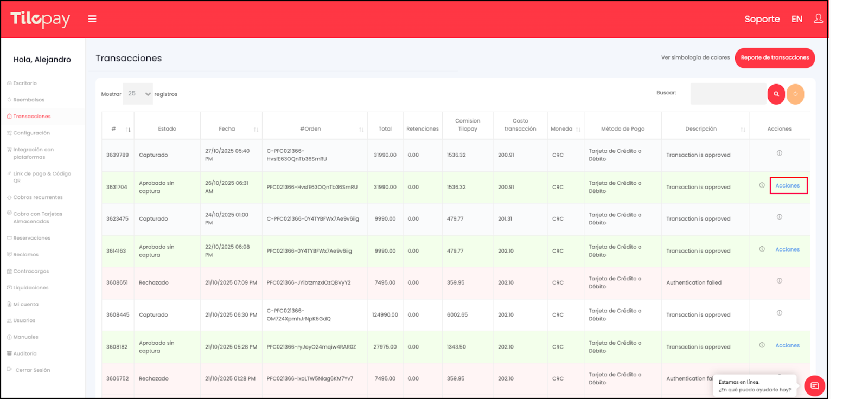Click the orange refresh icon button
Viewport: 868px width, 399px height.
tap(795, 94)
